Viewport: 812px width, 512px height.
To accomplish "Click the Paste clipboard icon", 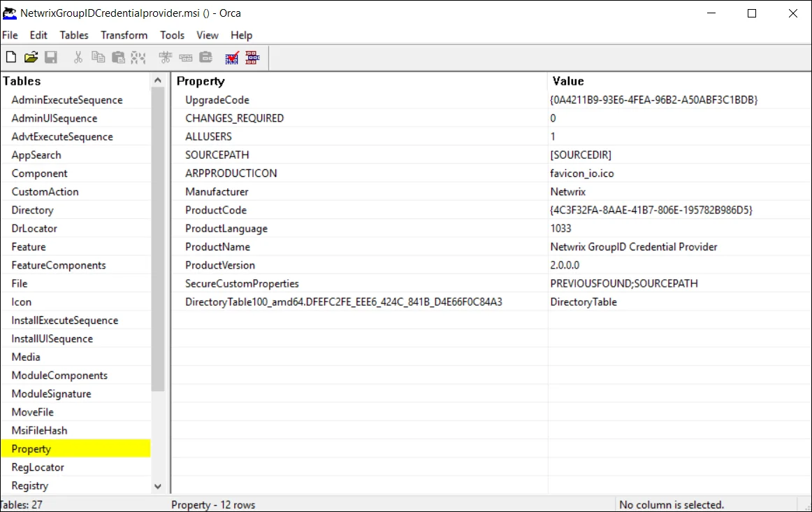I will 119,57.
